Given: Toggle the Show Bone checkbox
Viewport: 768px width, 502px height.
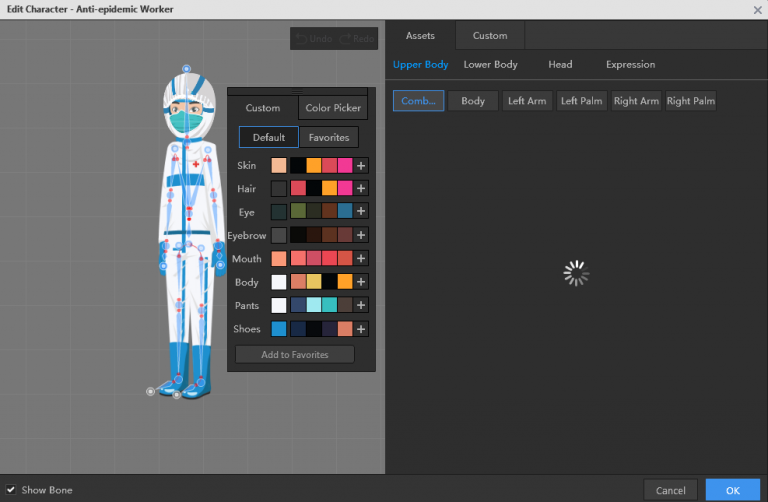Looking at the screenshot, I should coord(11,490).
